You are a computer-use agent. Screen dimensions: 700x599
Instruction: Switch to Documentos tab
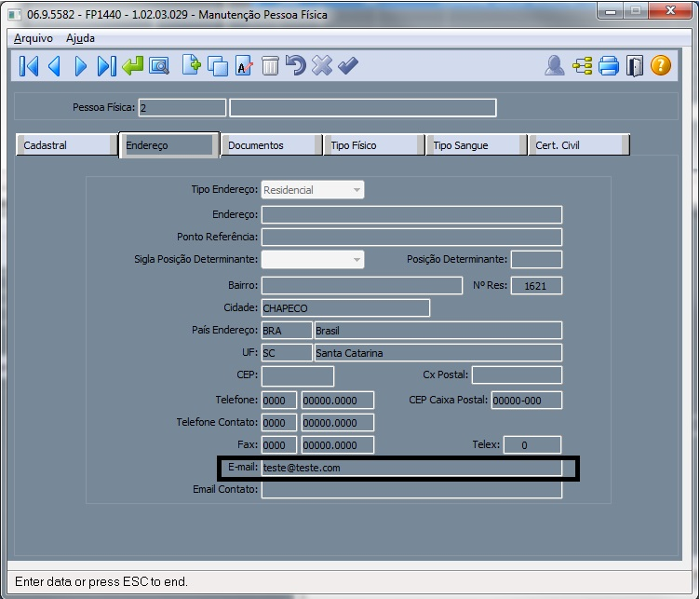coord(272,145)
